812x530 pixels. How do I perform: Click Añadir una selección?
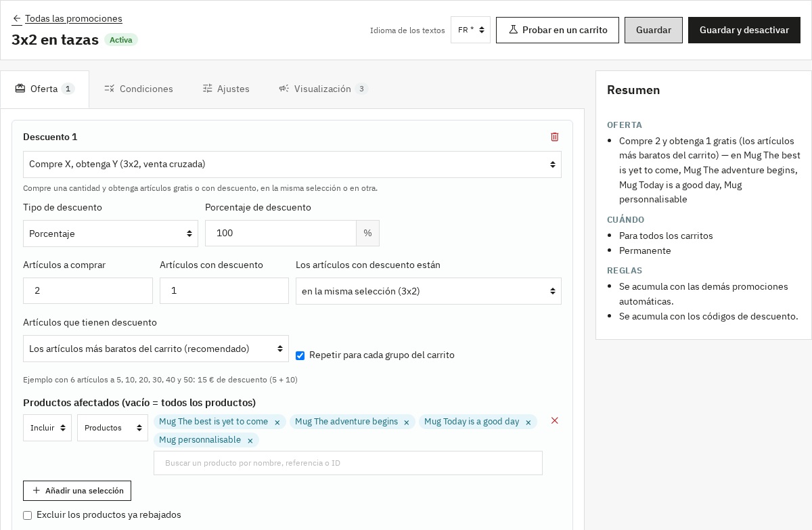pyautogui.click(x=77, y=491)
